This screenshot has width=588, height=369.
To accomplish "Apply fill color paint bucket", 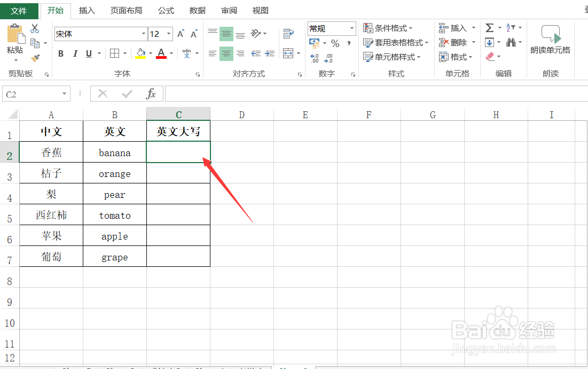I will pyautogui.click(x=140, y=53).
